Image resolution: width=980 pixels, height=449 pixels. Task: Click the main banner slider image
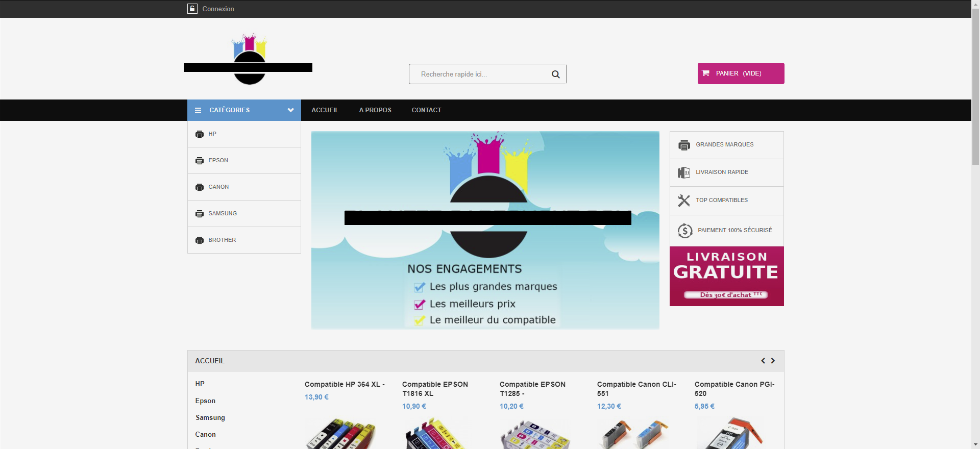pyautogui.click(x=485, y=230)
